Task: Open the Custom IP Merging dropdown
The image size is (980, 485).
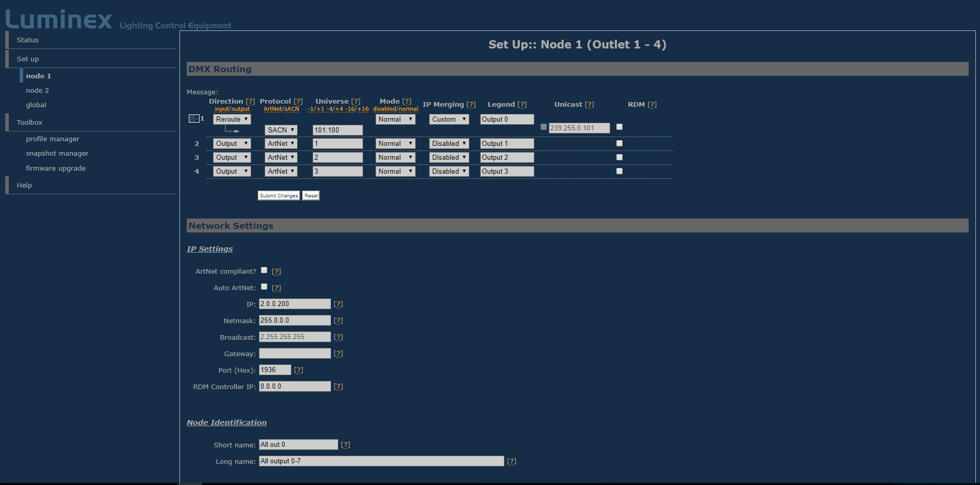Action: [x=449, y=119]
